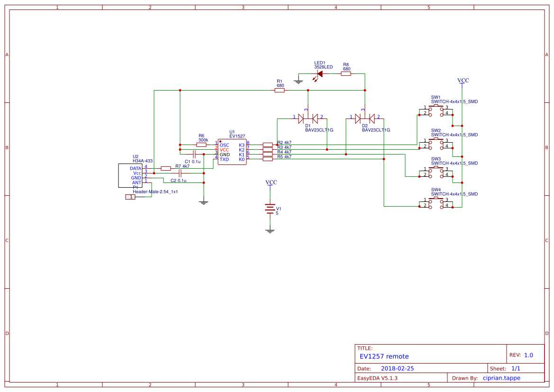This screenshot has height=392, width=554.
Task: Click the R6 300k resistor symbol
Action: click(x=201, y=145)
